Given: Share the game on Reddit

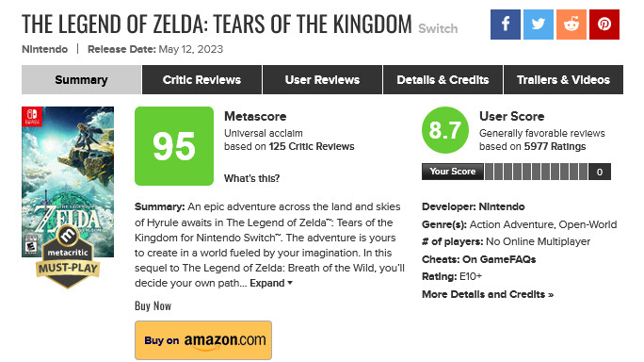Looking at the screenshot, I should tap(572, 25).
